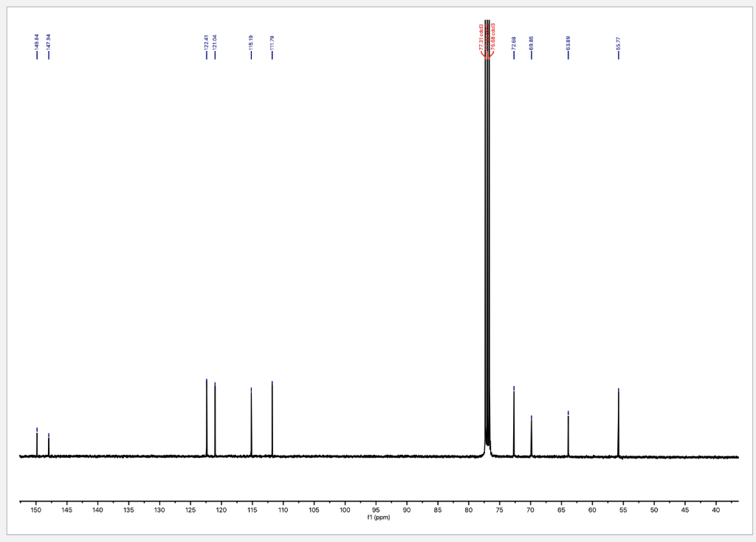Screen dimensions: 756x542
Task: Click the 60 tick on the ppm axis
Action: pyautogui.click(x=592, y=510)
